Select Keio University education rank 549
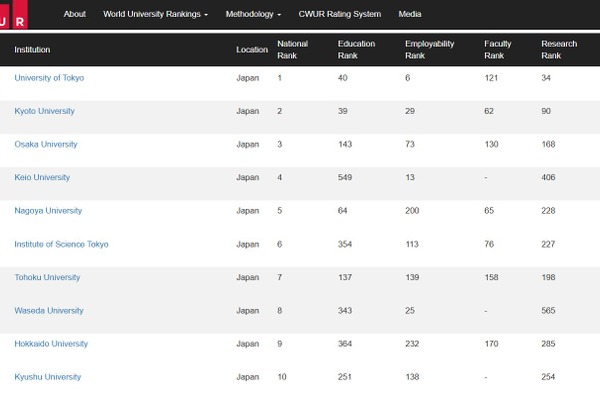 coord(345,177)
